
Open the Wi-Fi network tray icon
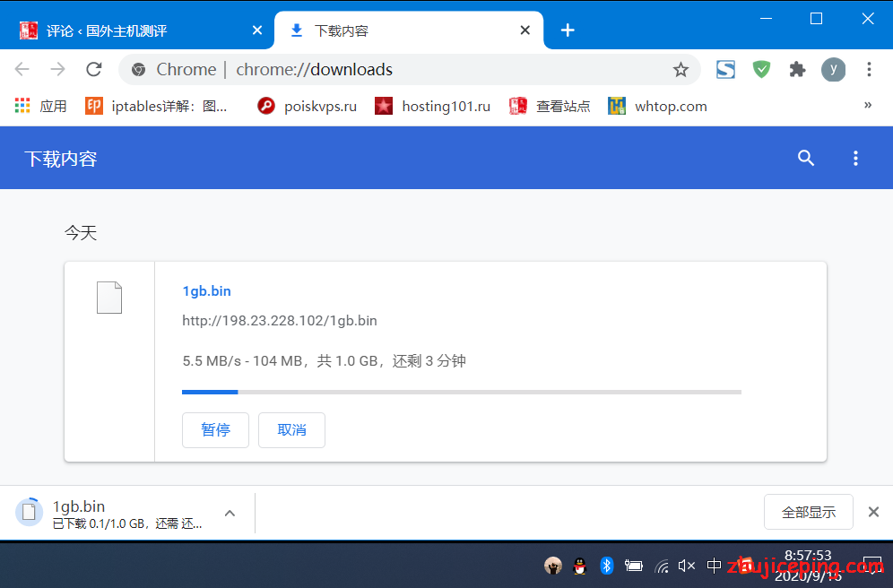coord(661,566)
